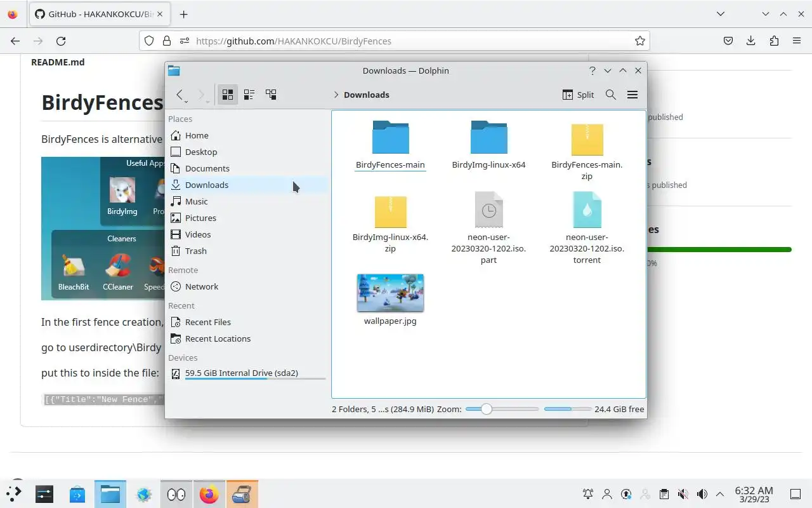Expand the Downloads breadcrumb arrow
Image resolution: width=812 pixels, height=508 pixels.
pyautogui.click(x=336, y=95)
